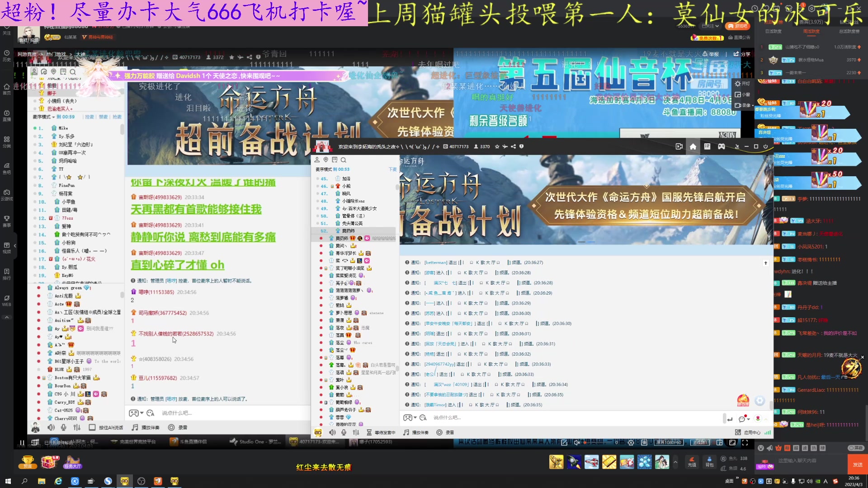Click speaker icon in back YY window bottom bar

click(51, 427)
